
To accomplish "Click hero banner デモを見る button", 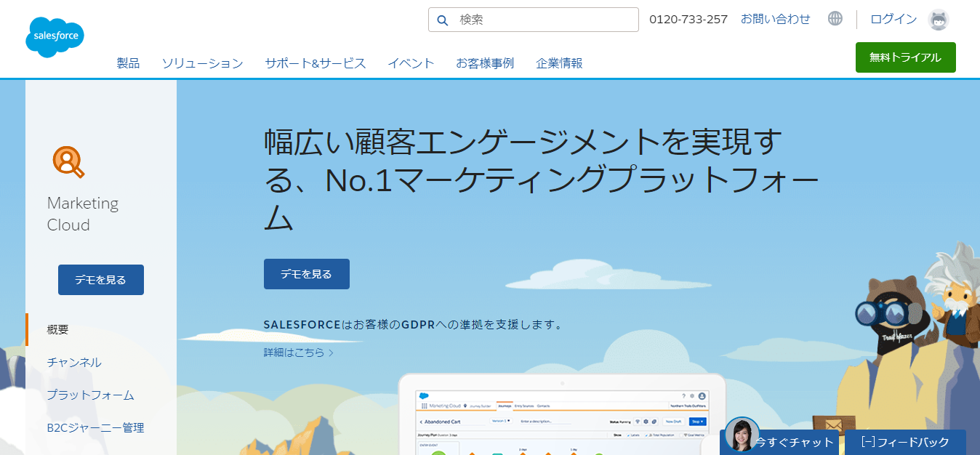I will [x=307, y=274].
